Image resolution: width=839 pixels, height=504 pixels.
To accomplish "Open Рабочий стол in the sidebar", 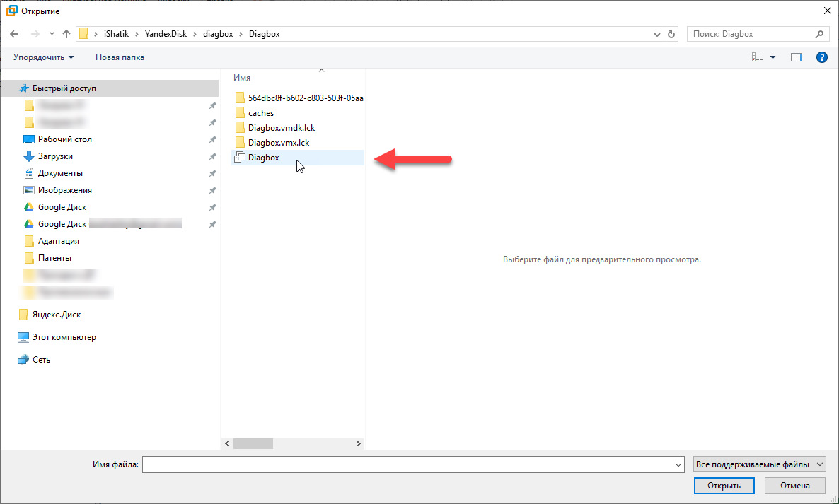I will 65,139.
